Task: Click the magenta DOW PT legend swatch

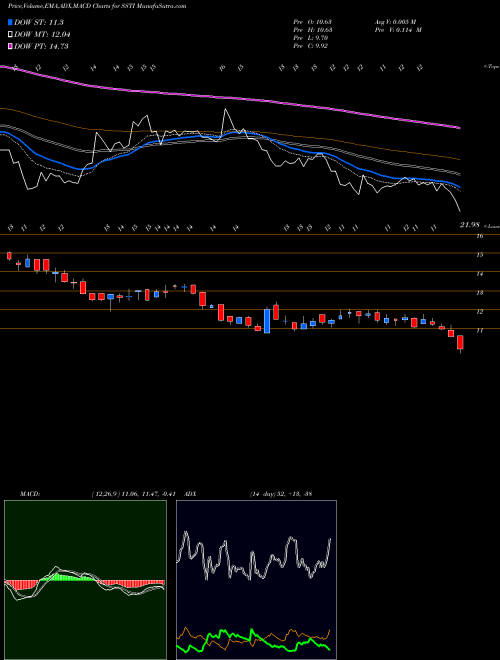Action: tap(10, 46)
